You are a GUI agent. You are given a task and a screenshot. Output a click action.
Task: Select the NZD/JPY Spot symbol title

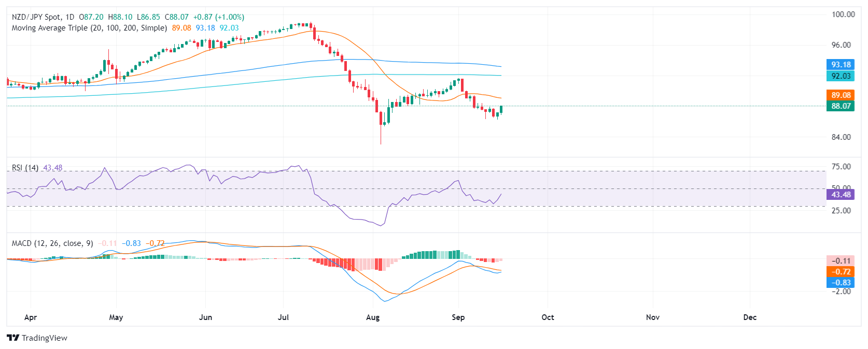[43, 17]
